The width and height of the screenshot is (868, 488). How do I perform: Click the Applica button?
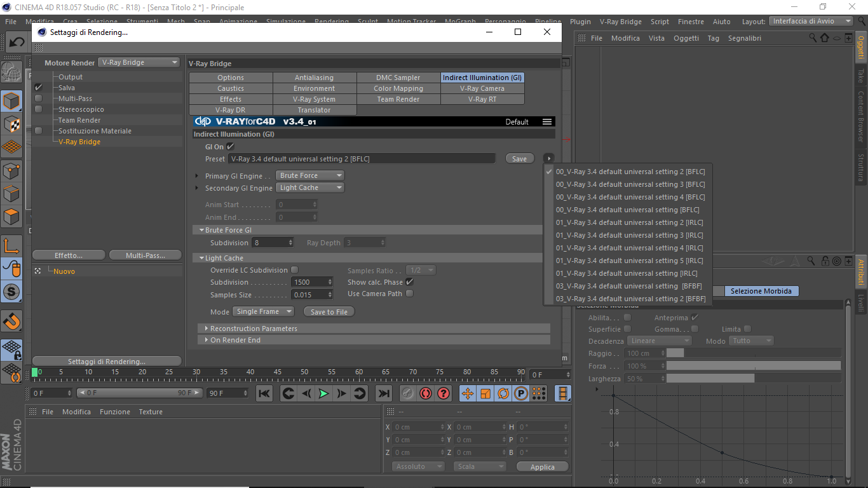coord(542,467)
